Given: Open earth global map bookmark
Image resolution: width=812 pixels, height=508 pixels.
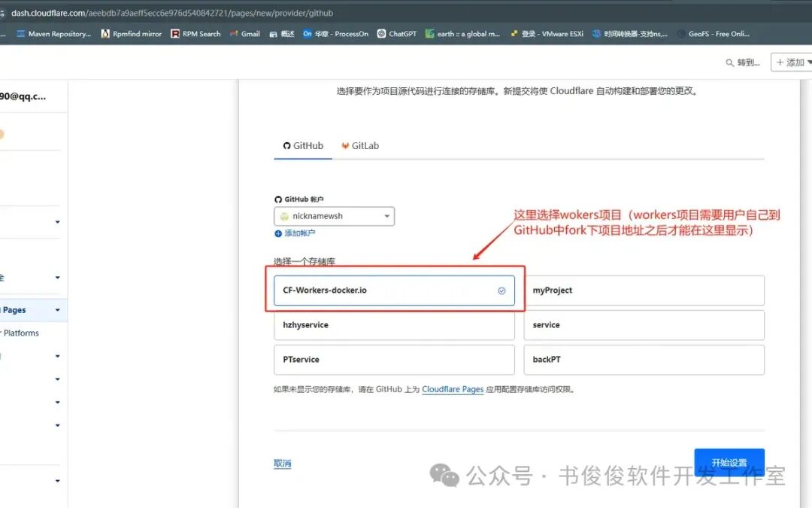Looking at the screenshot, I should click(462, 34).
